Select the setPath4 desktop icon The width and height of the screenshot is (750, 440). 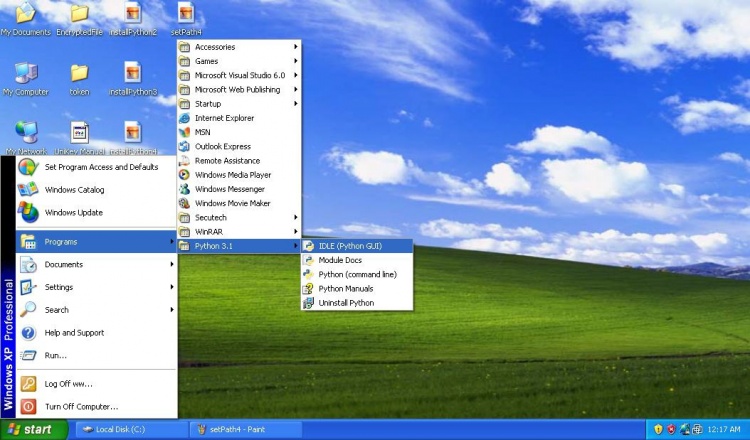point(186,19)
